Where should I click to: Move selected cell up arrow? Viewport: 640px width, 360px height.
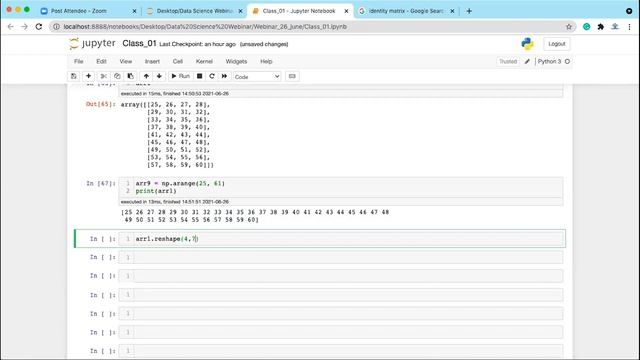(x=146, y=76)
